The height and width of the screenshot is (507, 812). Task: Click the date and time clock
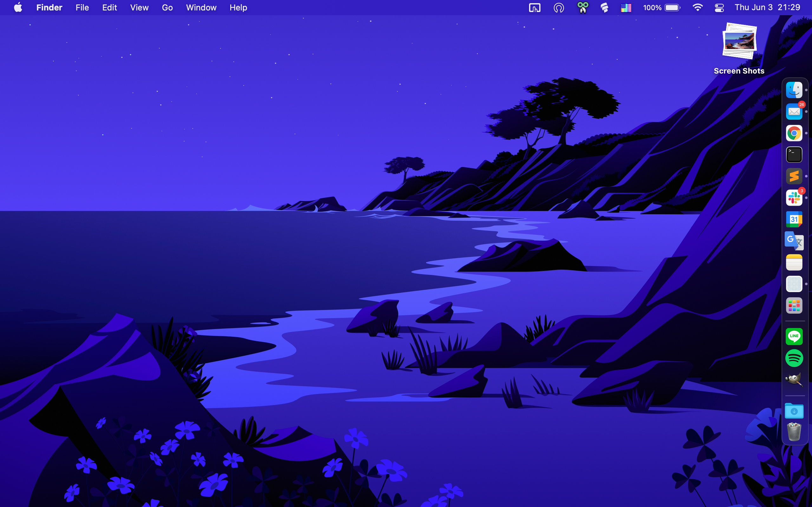point(767,8)
